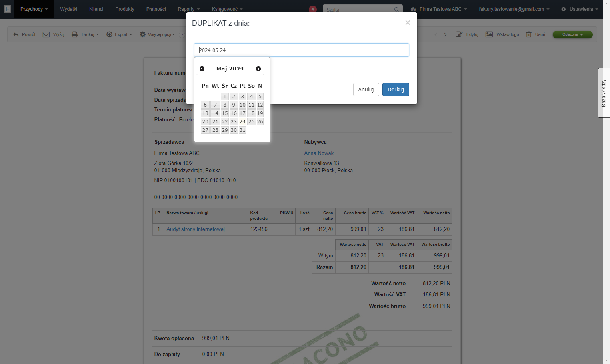This screenshot has height=364, width=610.
Task: Click the page vertical scrollbar
Action: (606, 182)
